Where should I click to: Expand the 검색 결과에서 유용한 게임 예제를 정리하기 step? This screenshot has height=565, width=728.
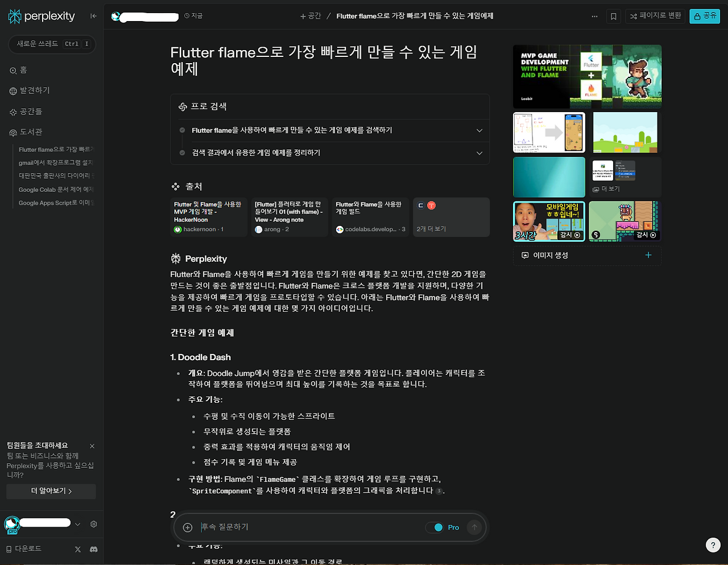point(479,153)
